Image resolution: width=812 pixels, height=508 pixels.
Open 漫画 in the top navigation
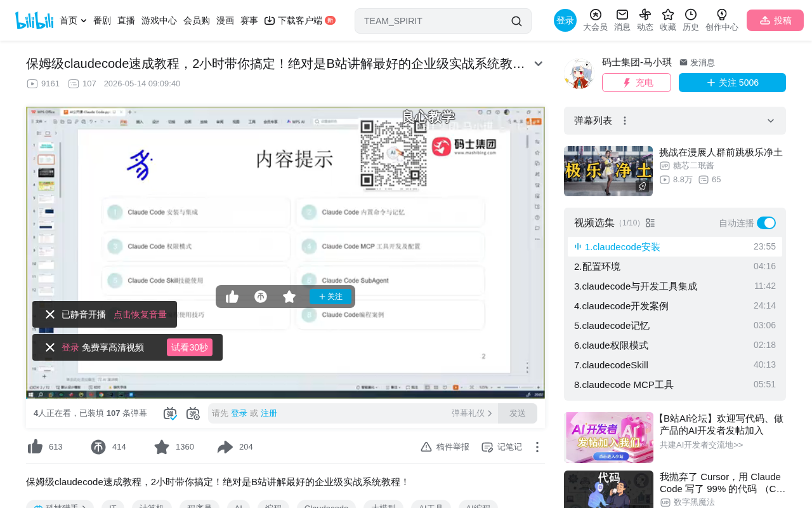[x=225, y=20]
